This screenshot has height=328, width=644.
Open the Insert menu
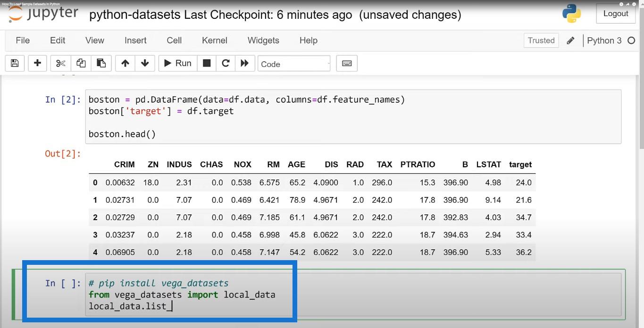tap(135, 41)
